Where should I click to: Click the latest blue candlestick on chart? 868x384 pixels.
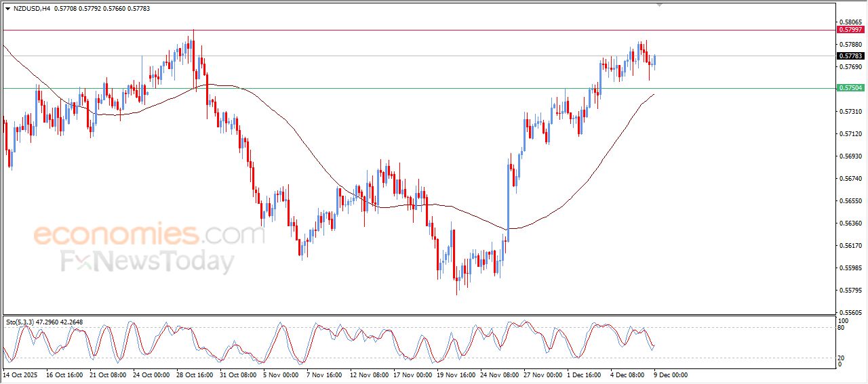tap(654, 61)
